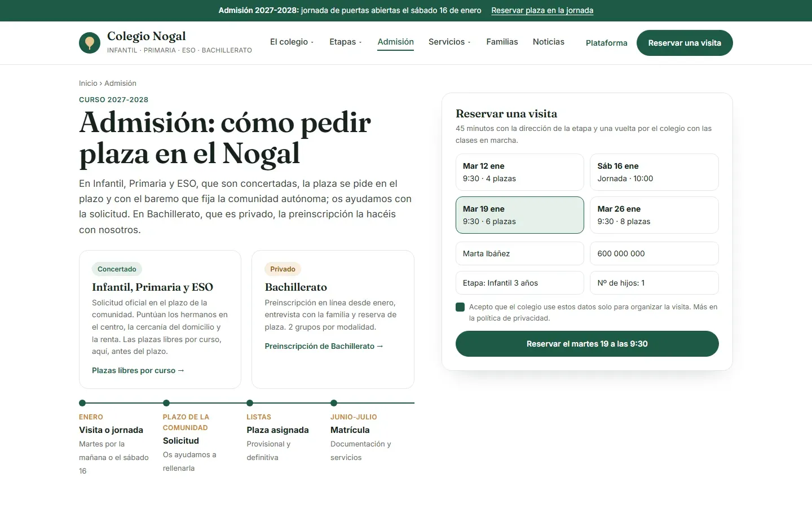Expand the Etapas menu

346,42
